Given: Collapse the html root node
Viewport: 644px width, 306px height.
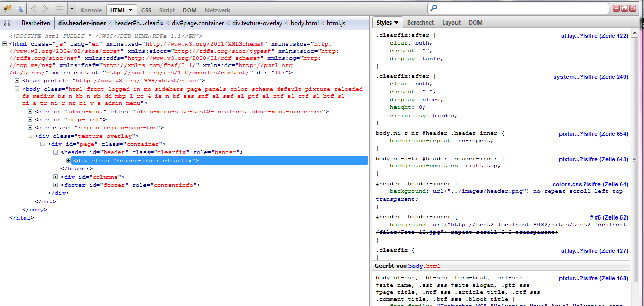Looking at the screenshot, I should pyautogui.click(x=5, y=44).
